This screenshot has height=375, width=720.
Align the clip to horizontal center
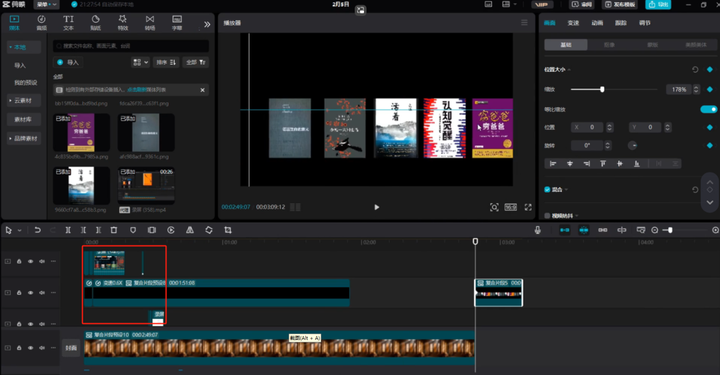point(570,164)
